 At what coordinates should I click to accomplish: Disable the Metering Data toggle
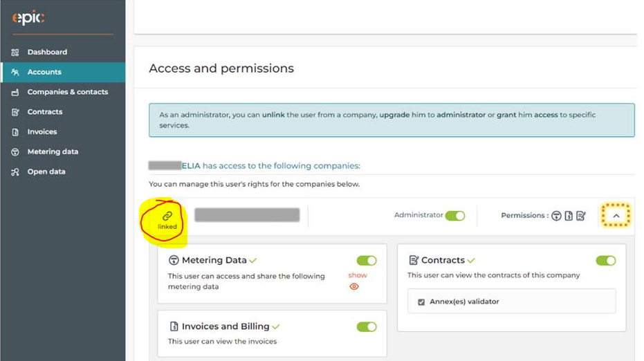[x=367, y=261]
